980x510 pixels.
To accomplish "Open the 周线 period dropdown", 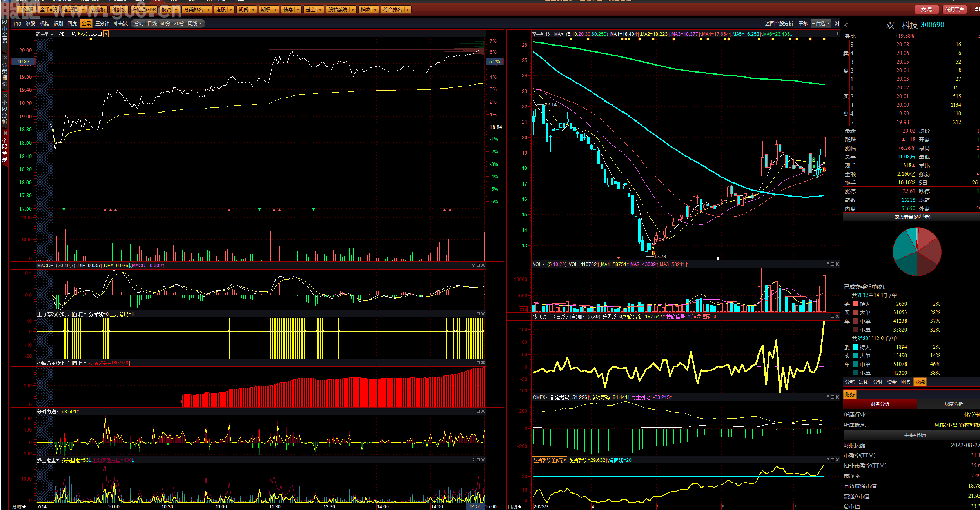I will point(195,24).
